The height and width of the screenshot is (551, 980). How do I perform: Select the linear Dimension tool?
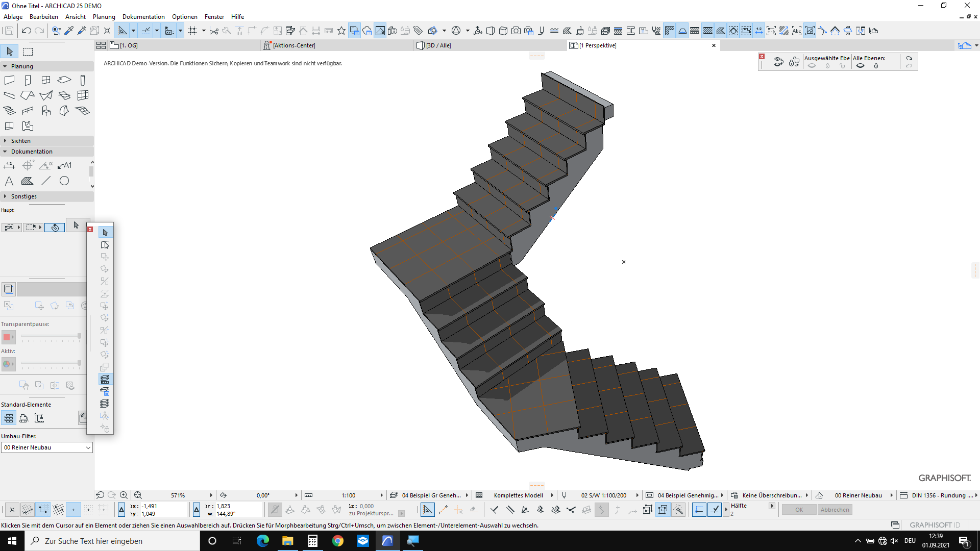[9, 165]
